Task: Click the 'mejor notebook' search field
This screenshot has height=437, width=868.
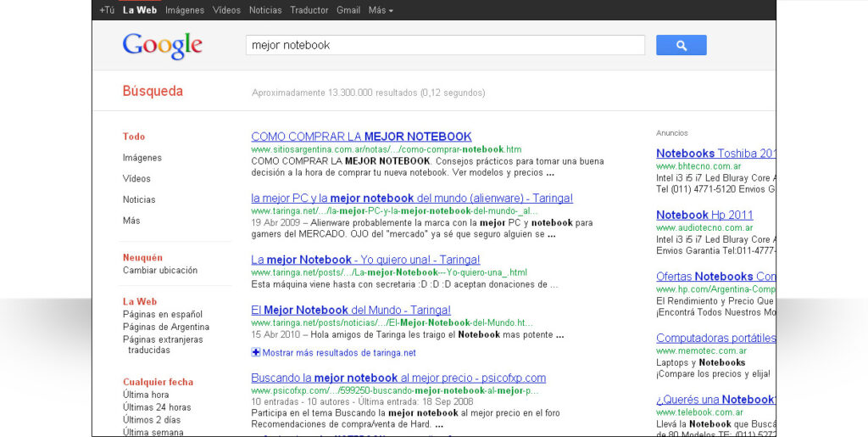Action: tap(445, 46)
